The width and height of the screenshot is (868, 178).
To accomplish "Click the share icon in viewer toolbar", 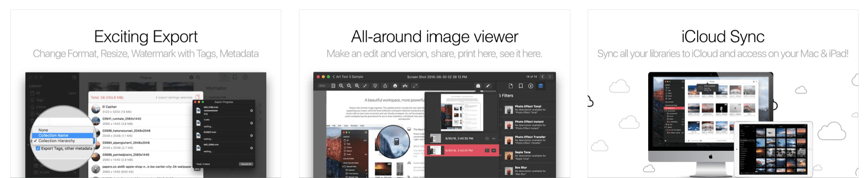I will 385,86.
